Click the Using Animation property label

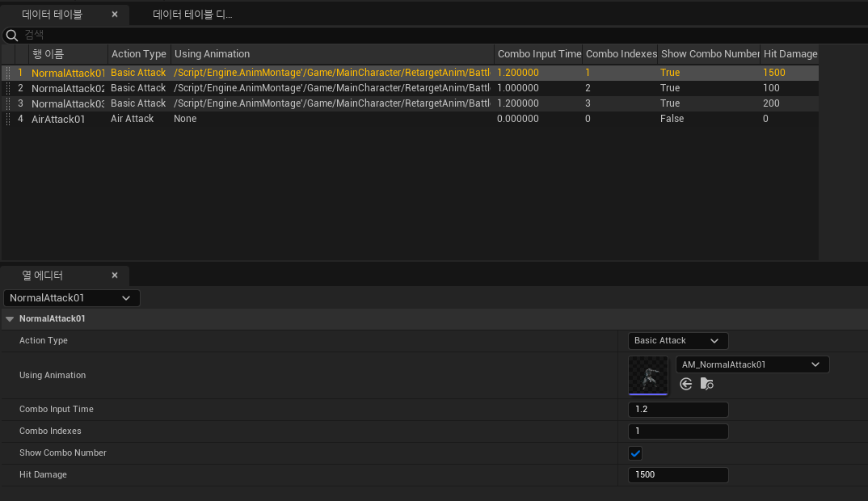[53, 375]
